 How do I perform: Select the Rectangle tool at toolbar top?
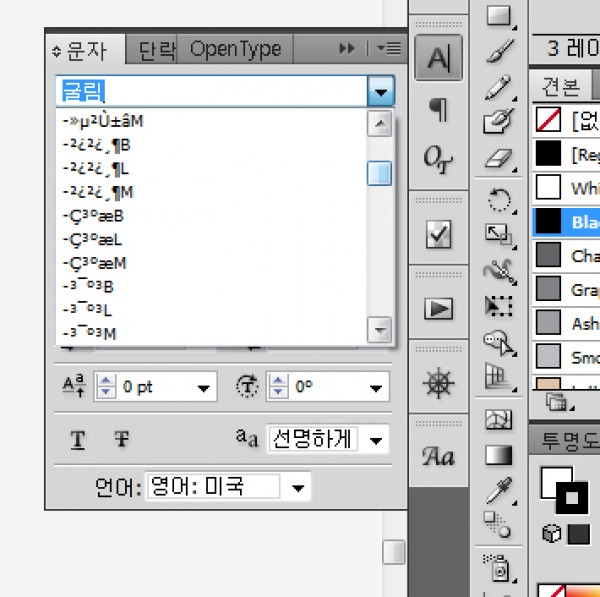pos(499,16)
